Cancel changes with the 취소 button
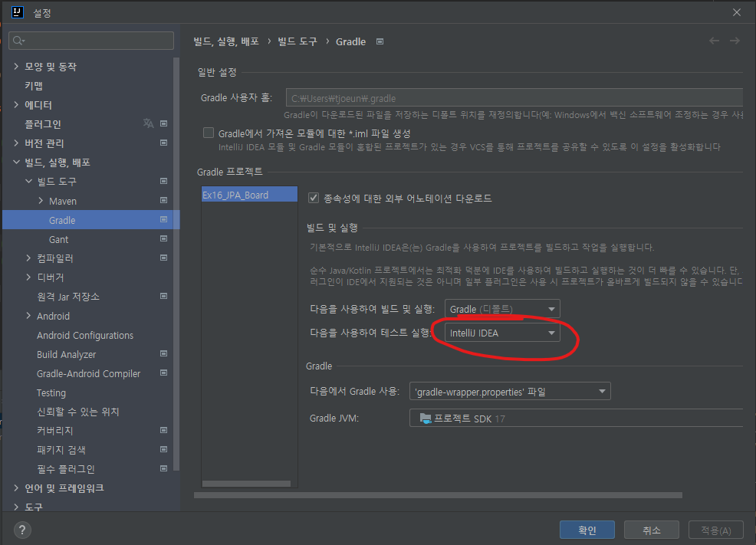The image size is (756, 545). coord(652,530)
